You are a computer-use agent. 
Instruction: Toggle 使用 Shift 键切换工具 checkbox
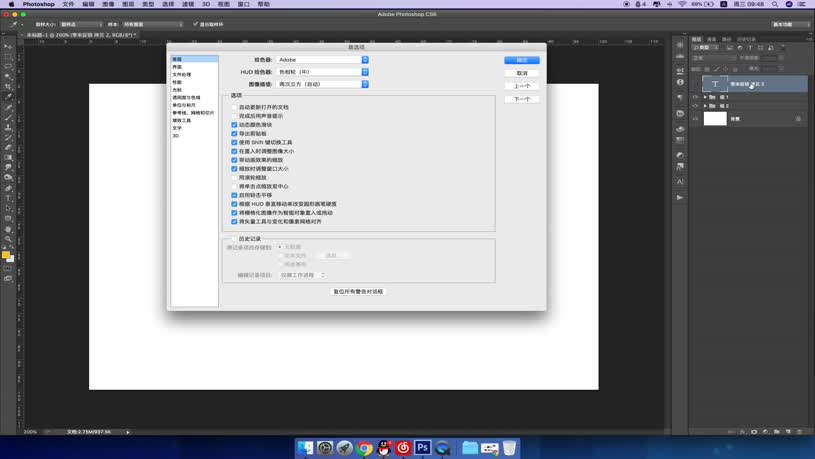click(x=234, y=142)
